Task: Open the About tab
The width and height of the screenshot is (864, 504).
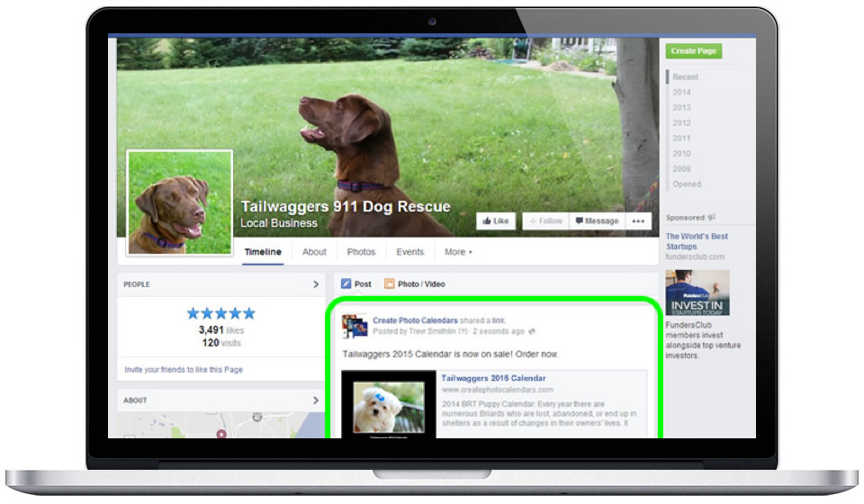Action: [x=314, y=252]
